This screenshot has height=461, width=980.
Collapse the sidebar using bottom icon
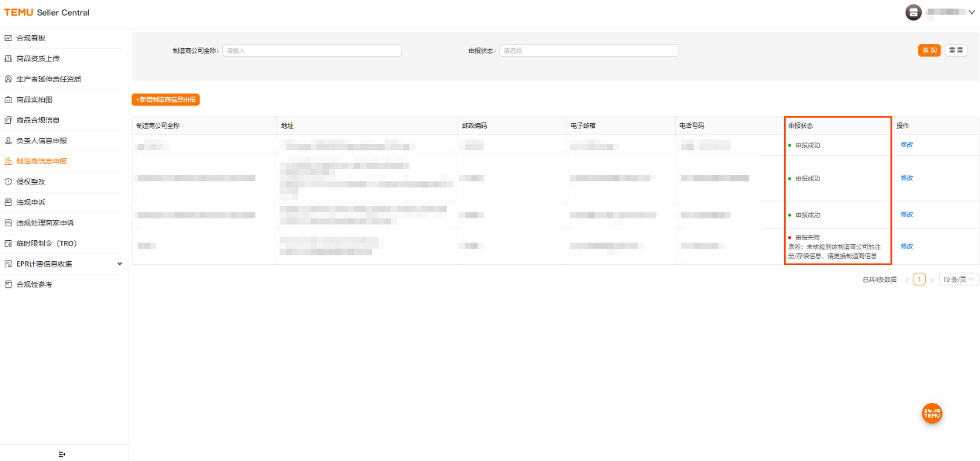[62, 454]
